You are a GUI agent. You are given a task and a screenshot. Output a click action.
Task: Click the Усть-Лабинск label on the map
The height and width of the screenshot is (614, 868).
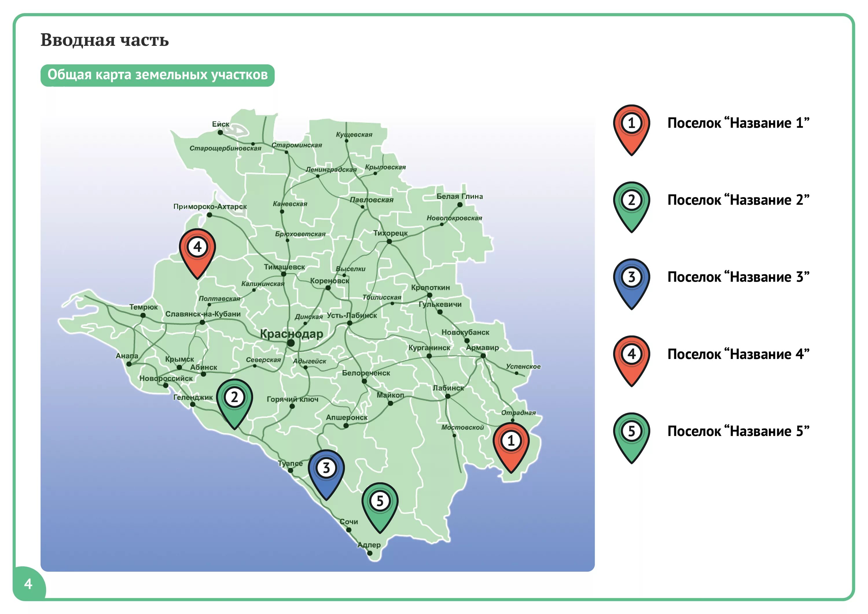pyautogui.click(x=352, y=316)
